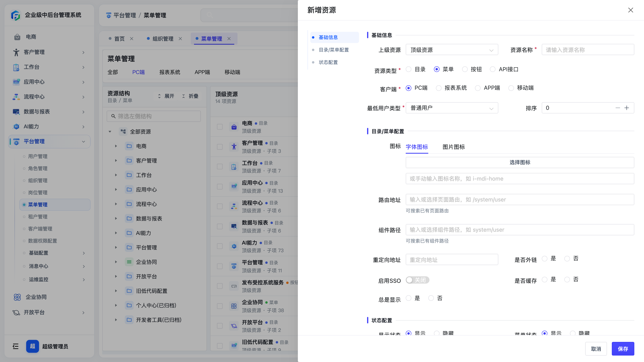Click the 应用中心 icon in sidebar
The width and height of the screenshot is (644, 362).
click(16, 82)
